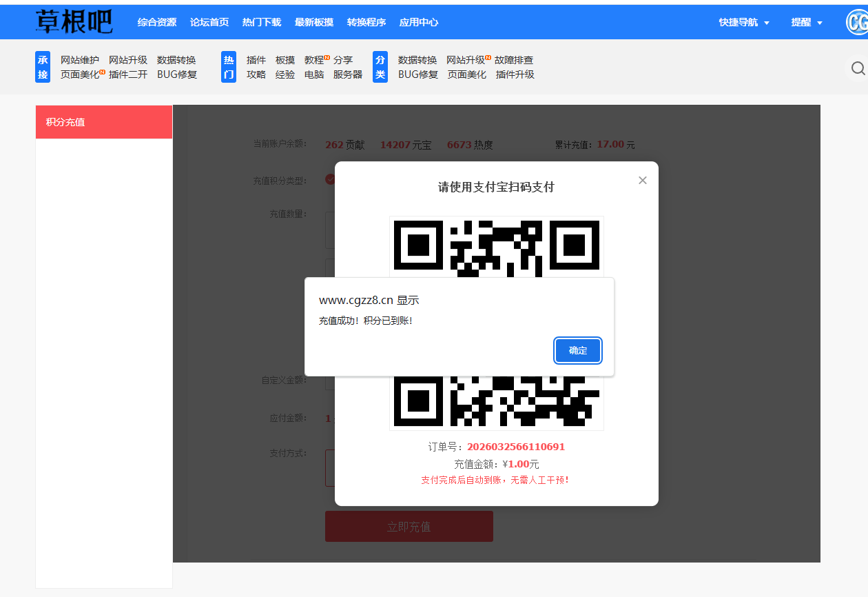This screenshot has height=597, width=868.
Task: Click the 承接 blue category badge
Action: coord(43,67)
